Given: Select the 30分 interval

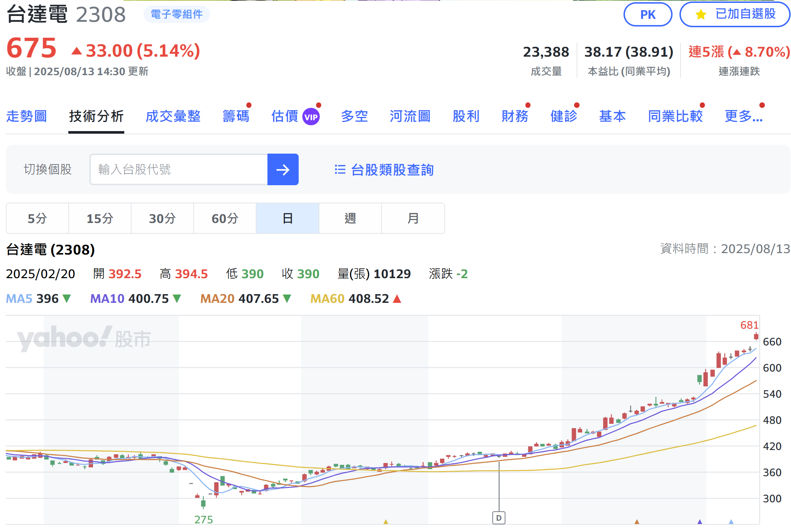Looking at the screenshot, I should tap(162, 218).
